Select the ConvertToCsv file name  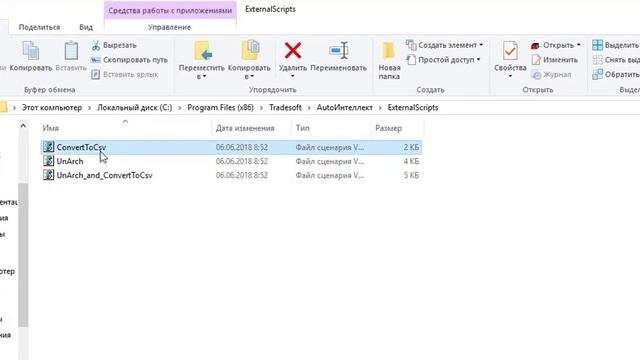(x=81, y=147)
